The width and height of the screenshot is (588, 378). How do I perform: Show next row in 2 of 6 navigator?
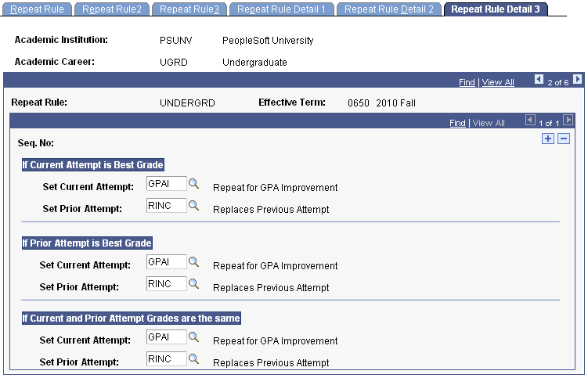click(x=578, y=79)
